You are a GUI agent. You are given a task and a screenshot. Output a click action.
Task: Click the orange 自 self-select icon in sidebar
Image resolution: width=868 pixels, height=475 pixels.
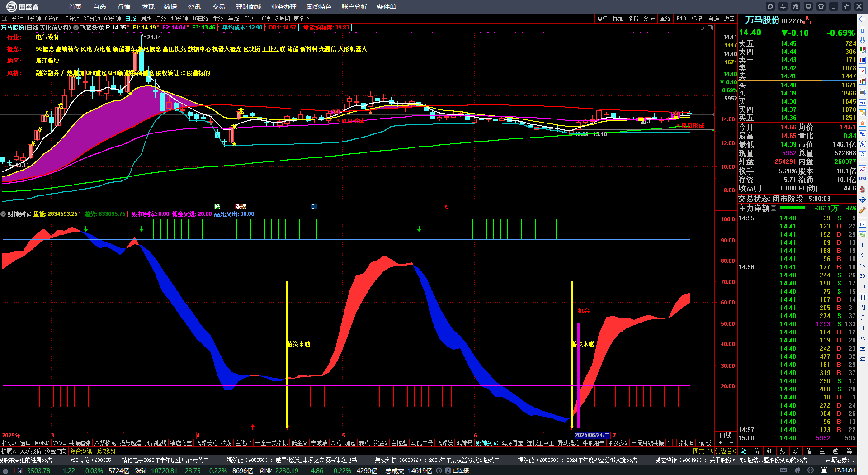click(x=863, y=123)
